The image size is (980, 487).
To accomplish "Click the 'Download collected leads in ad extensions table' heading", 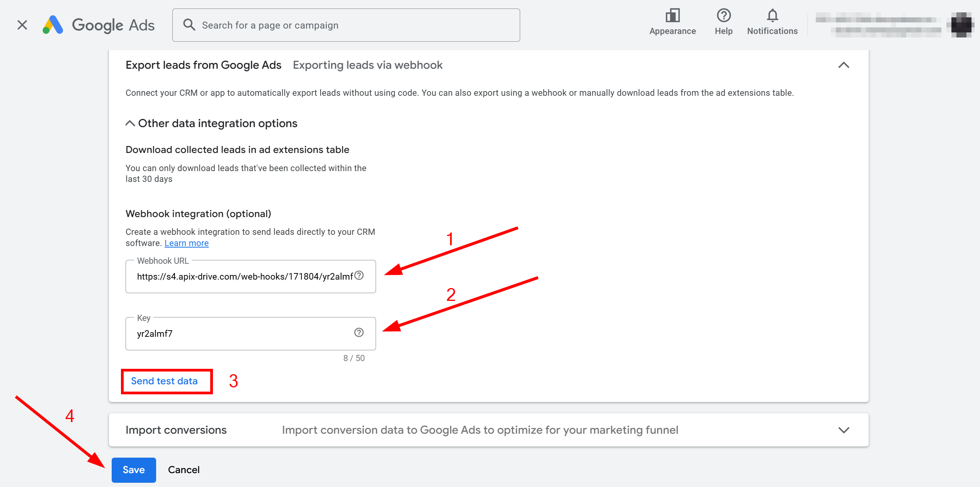I will (237, 149).
